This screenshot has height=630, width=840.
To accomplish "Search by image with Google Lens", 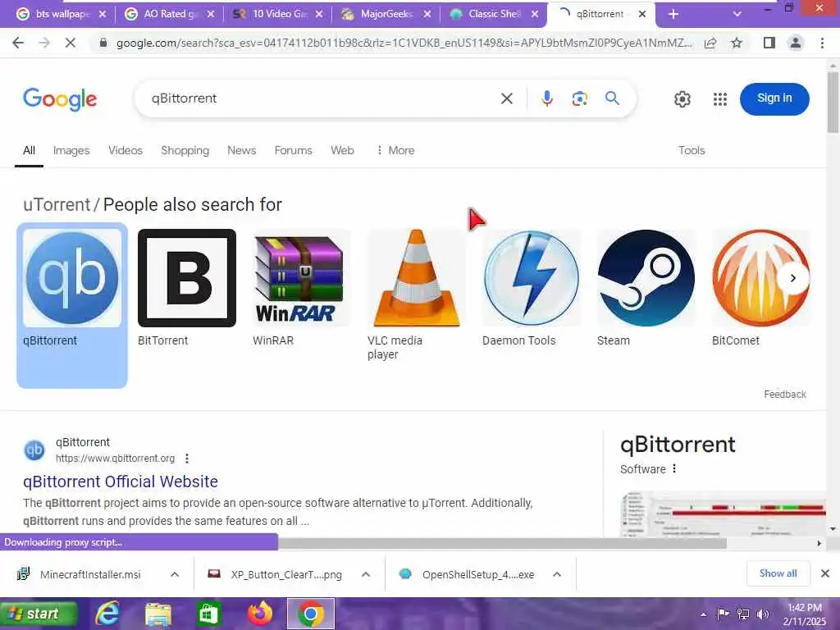I will coord(579,98).
